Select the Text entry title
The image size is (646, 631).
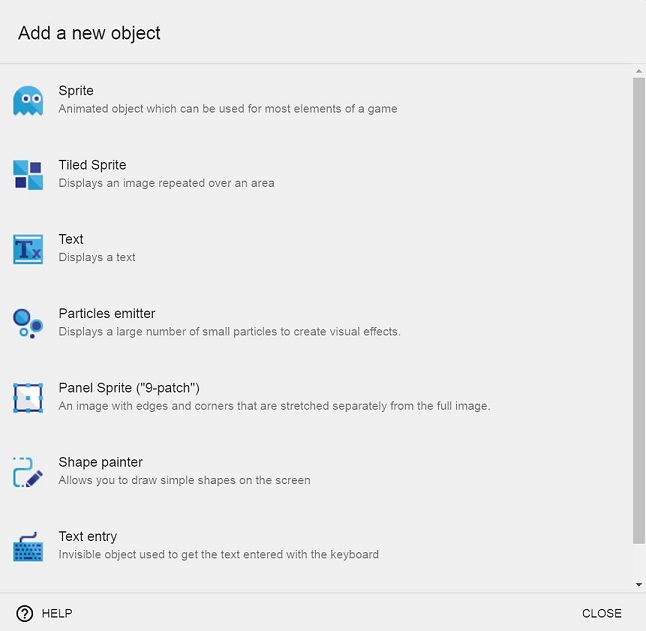click(88, 536)
